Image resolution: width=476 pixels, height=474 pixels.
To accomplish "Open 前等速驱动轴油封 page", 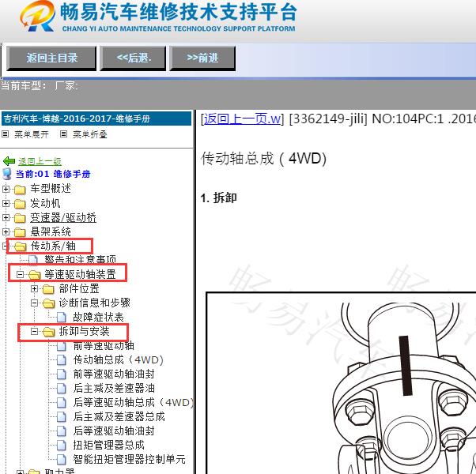I will [114, 374].
